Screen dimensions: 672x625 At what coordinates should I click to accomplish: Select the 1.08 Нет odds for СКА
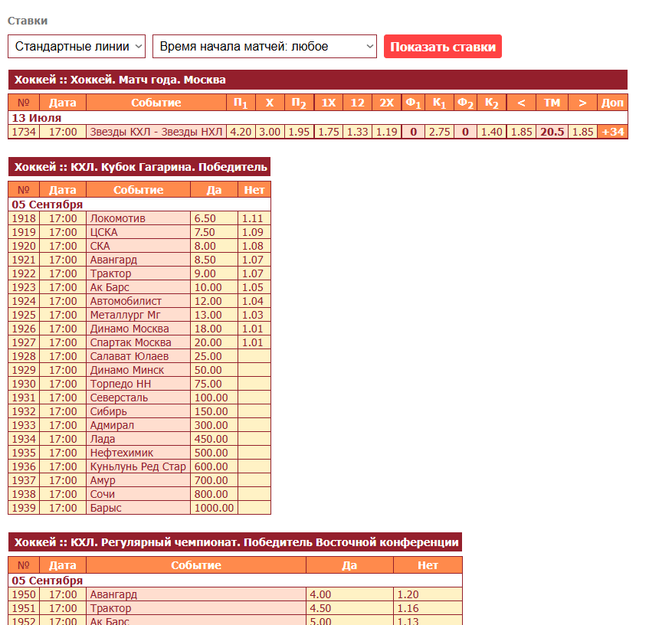pyautogui.click(x=254, y=246)
